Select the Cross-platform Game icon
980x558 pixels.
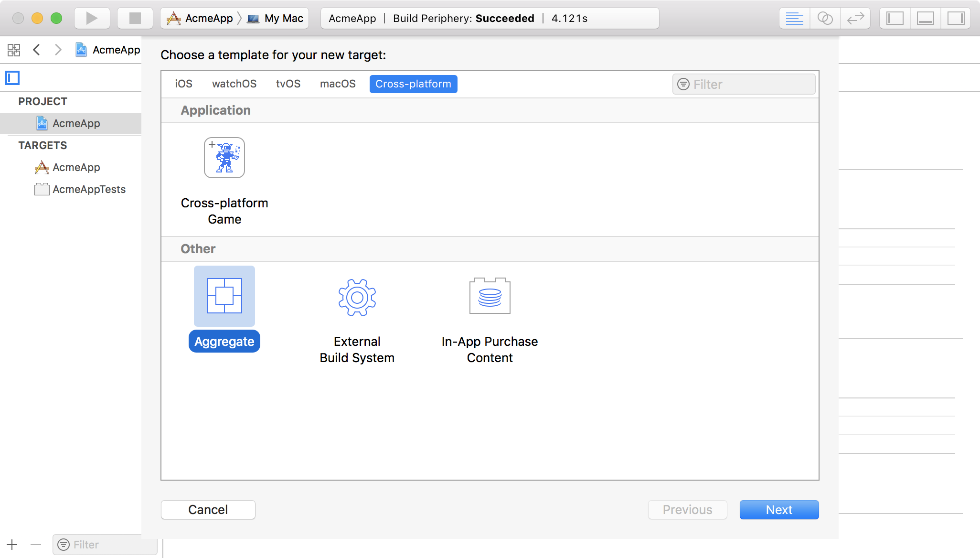[224, 157]
